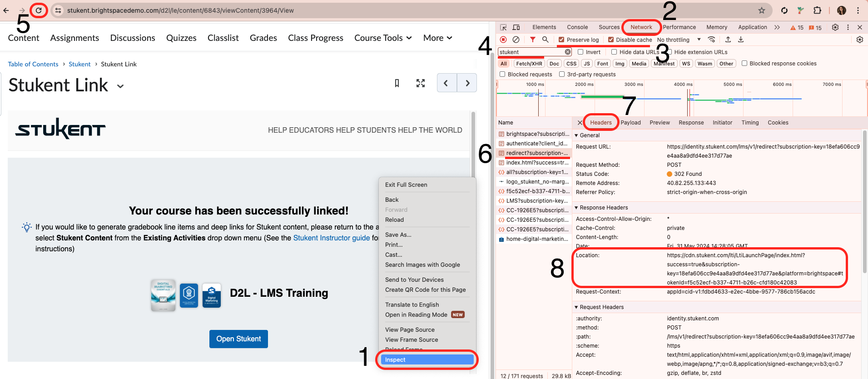
Task: Open the No throttling dropdown
Action: [679, 40]
